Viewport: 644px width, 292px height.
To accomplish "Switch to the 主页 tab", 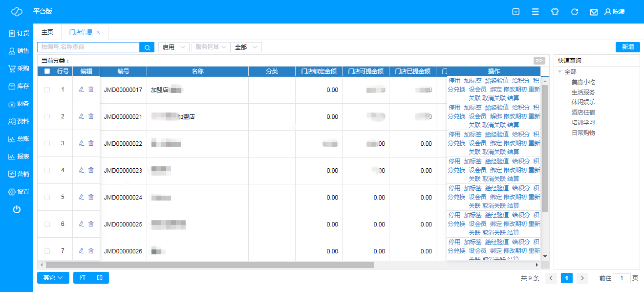I will (47, 32).
